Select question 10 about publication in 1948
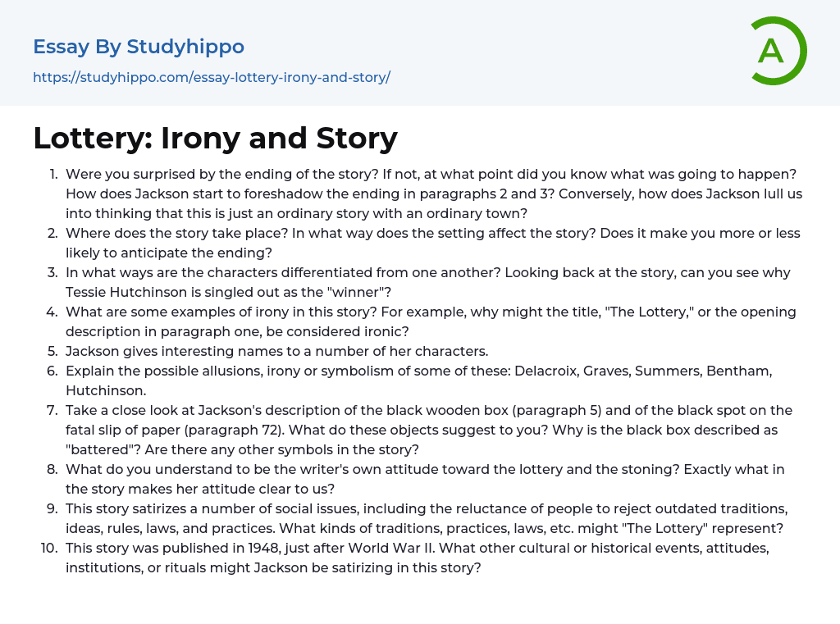This screenshot has width=840, height=624. click(415, 558)
